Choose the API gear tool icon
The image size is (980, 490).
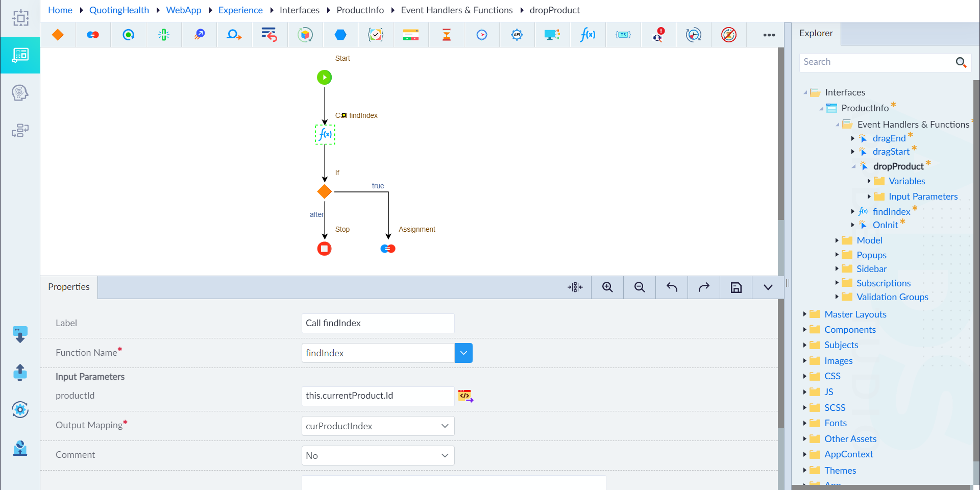pyautogui.click(x=517, y=35)
